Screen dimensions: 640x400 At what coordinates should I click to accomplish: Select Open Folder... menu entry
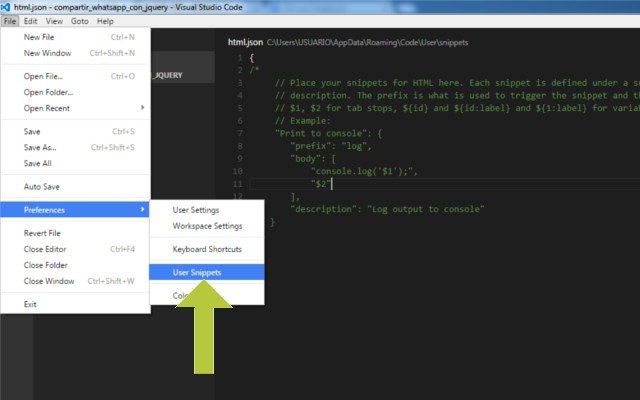pyautogui.click(x=76, y=92)
